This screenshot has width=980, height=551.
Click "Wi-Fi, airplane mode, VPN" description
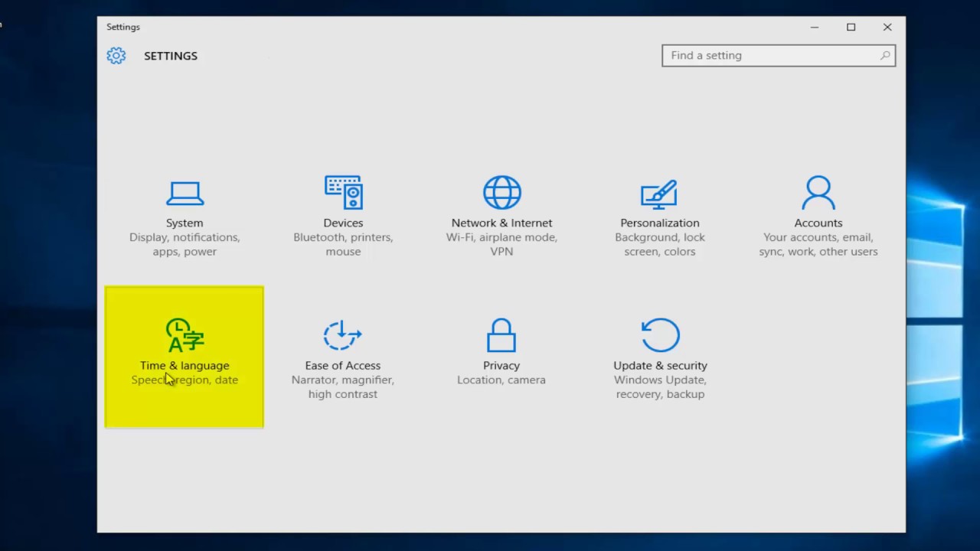(501, 244)
